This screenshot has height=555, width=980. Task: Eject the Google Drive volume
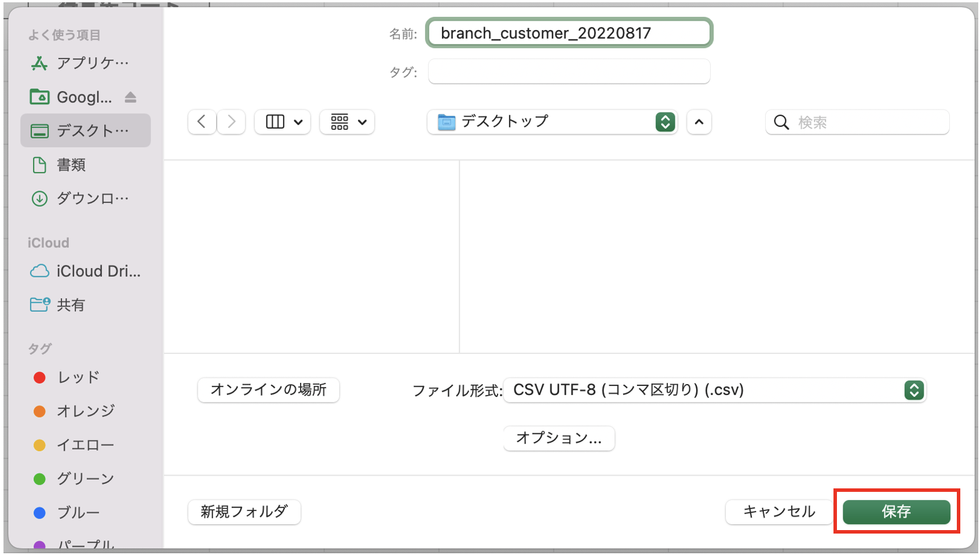pyautogui.click(x=130, y=97)
